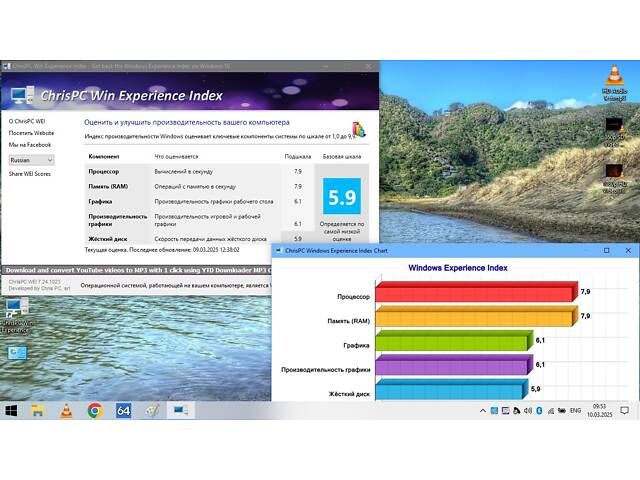Show hidden system tray icons
The image size is (640, 480).
click(482, 411)
